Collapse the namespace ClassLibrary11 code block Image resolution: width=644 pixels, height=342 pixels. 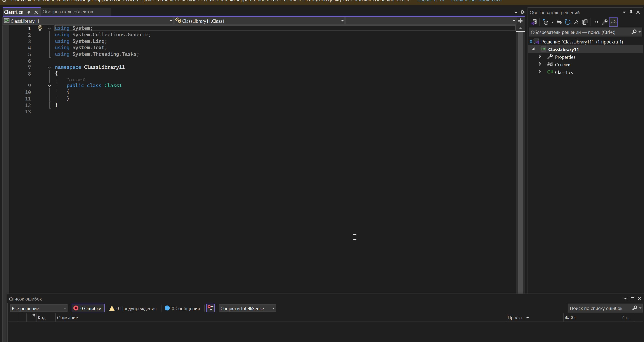[50, 67]
